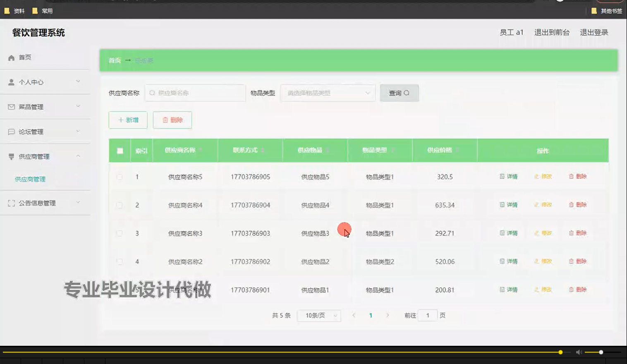Expand the 个人中心 menu chevron

(78, 81)
